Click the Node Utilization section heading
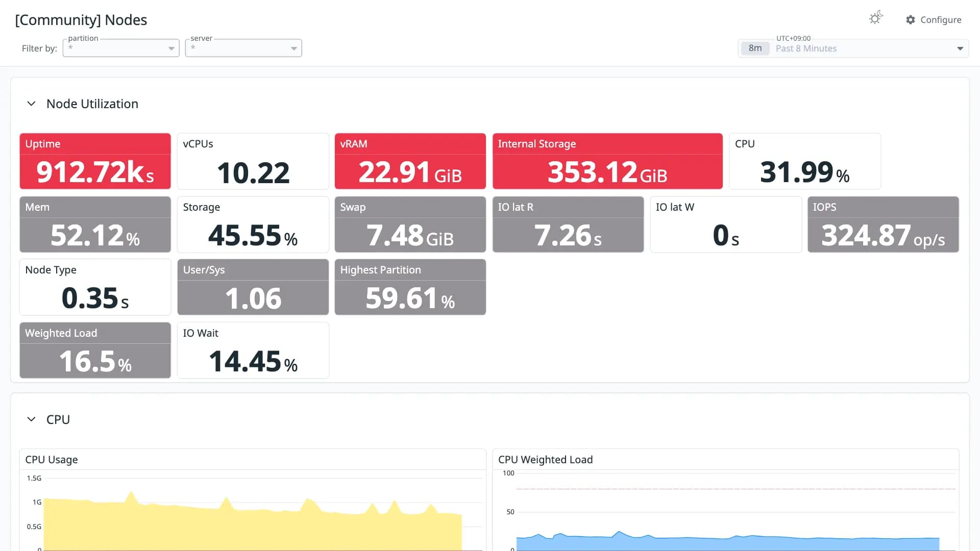Viewport: 980px width, 551px height. pos(92,104)
